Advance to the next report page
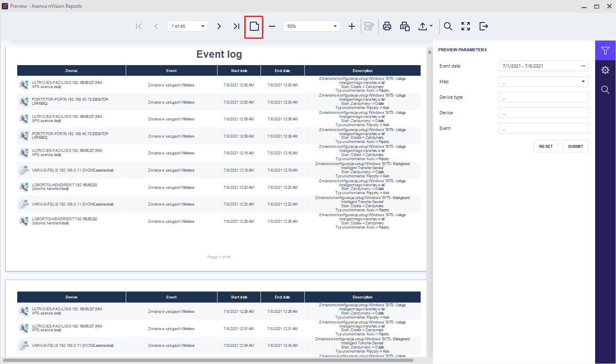This screenshot has width=616, height=364. click(219, 26)
